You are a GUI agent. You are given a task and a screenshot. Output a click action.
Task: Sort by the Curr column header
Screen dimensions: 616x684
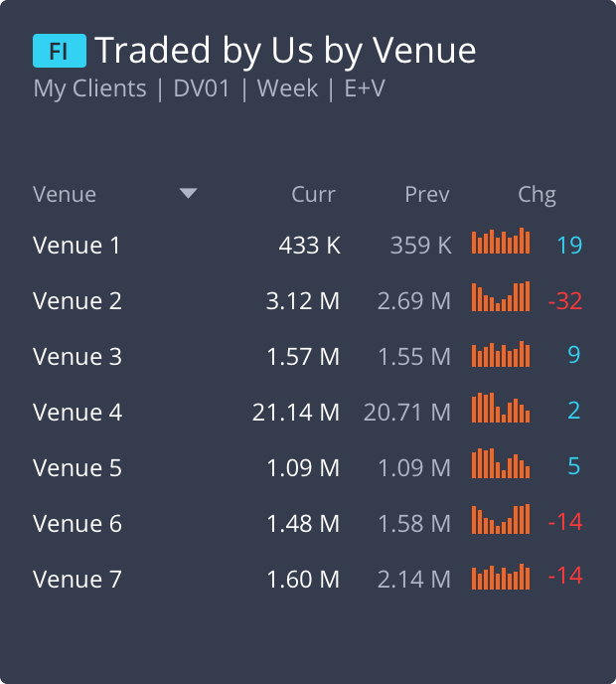[x=313, y=194]
